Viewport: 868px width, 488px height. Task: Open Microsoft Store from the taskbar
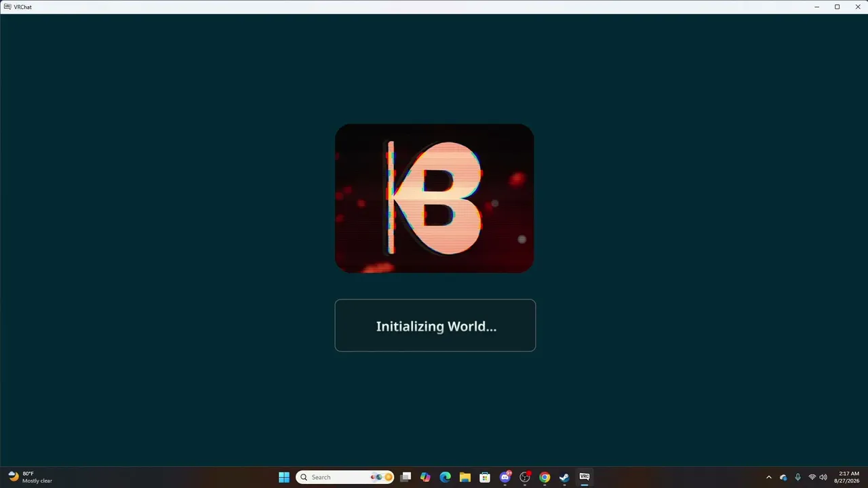(485, 477)
